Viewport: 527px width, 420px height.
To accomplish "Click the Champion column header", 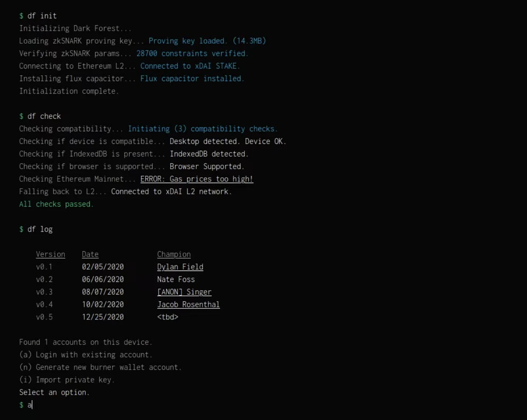I will click(x=174, y=254).
